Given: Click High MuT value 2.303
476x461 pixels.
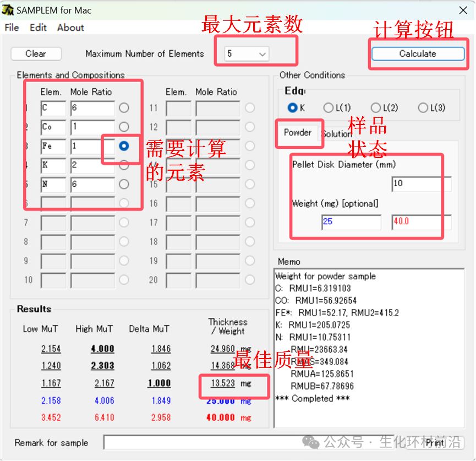Looking at the screenshot, I should click(x=102, y=366).
